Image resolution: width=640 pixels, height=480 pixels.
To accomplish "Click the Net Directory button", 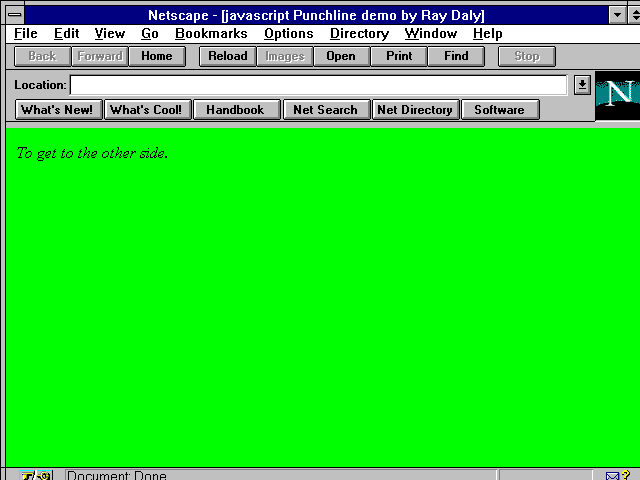I will (416, 110).
